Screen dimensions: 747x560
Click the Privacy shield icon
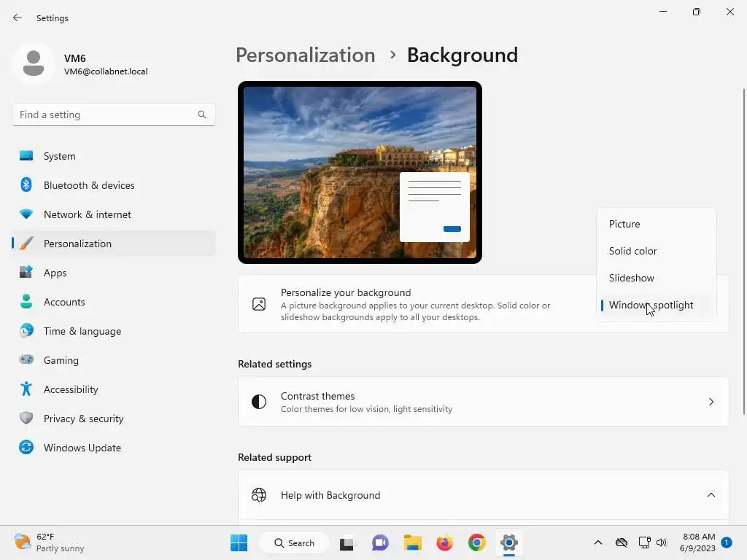coord(26,418)
